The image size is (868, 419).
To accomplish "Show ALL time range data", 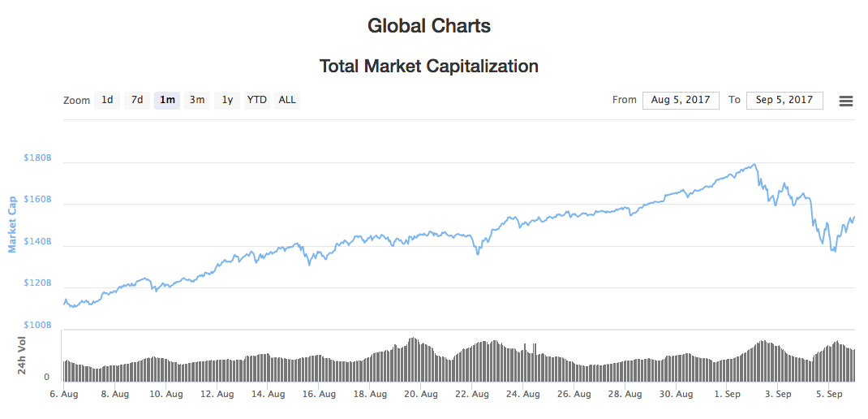I will [x=287, y=100].
